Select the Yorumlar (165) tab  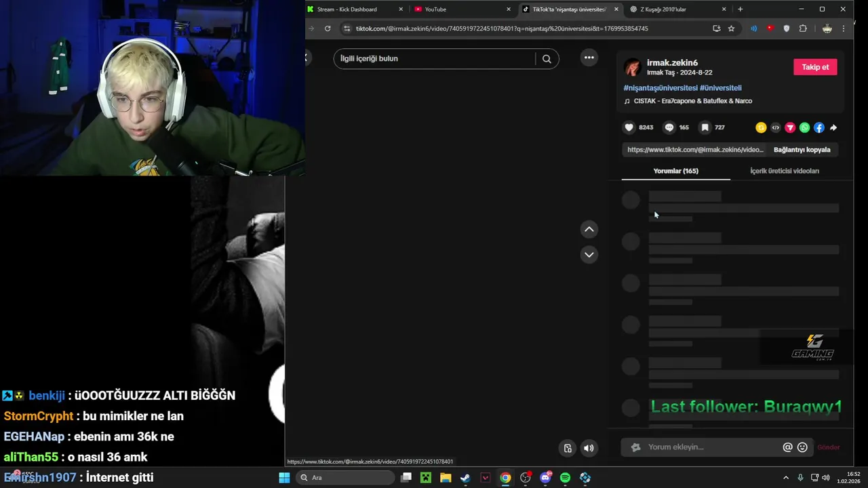coord(675,171)
